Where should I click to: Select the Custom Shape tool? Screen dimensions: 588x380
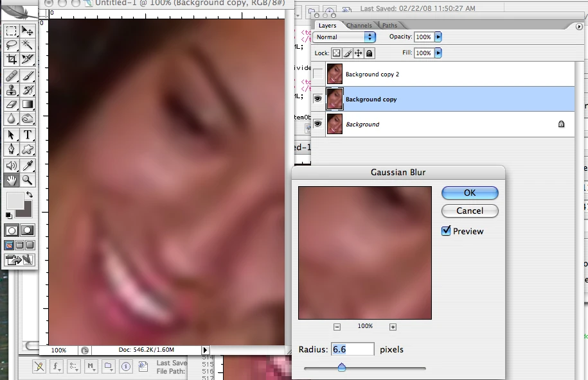click(x=28, y=149)
